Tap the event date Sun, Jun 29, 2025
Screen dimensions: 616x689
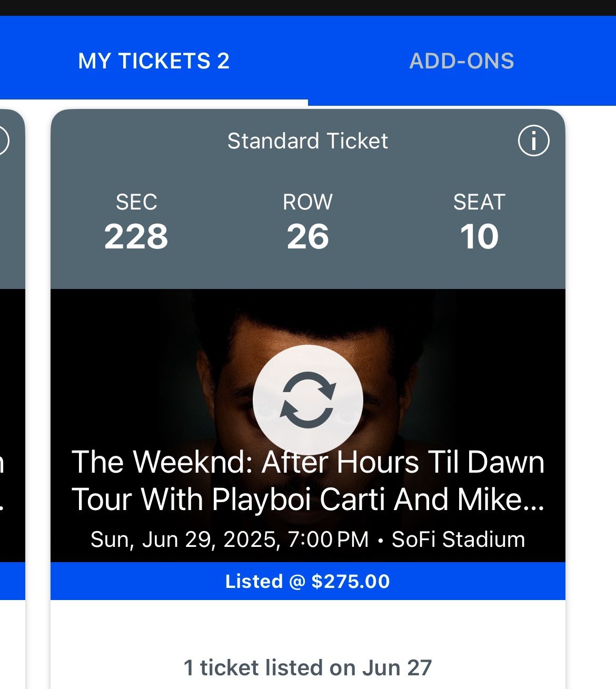185,540
